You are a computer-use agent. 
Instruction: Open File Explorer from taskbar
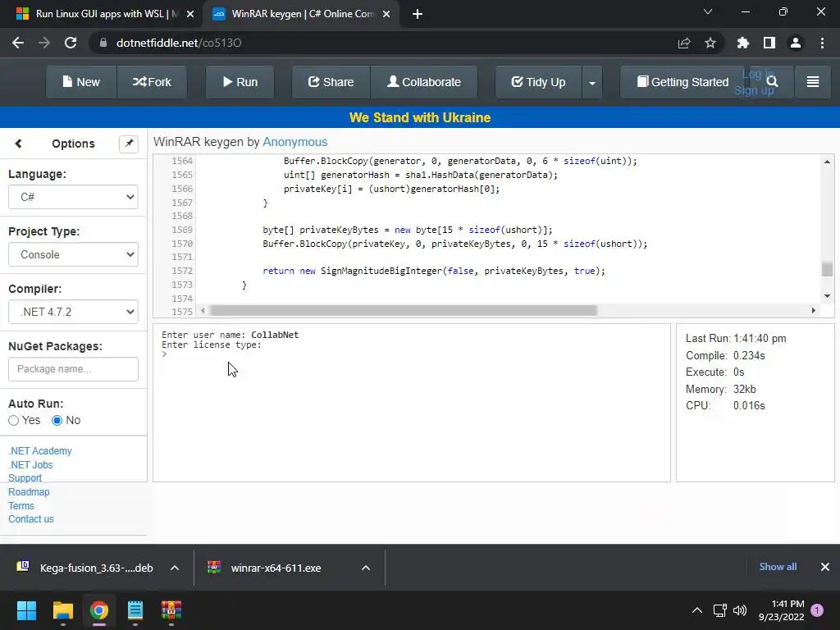tap(62, 610)
